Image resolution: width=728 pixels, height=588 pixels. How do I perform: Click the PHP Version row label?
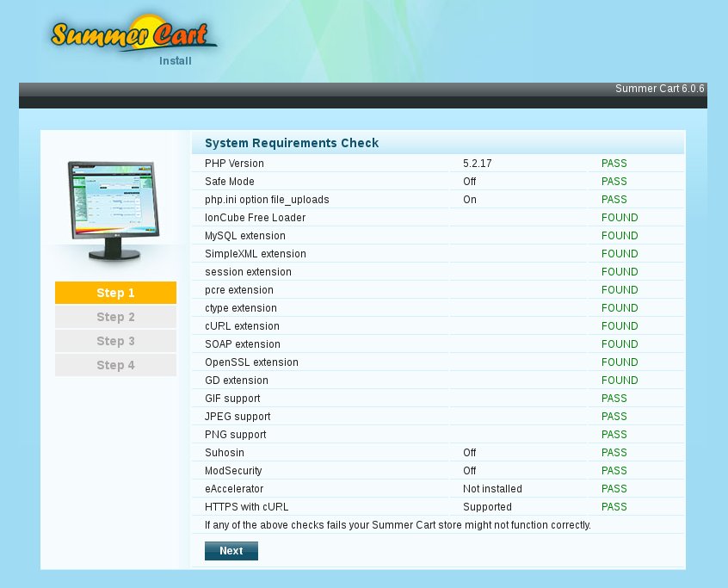(234, 164)
